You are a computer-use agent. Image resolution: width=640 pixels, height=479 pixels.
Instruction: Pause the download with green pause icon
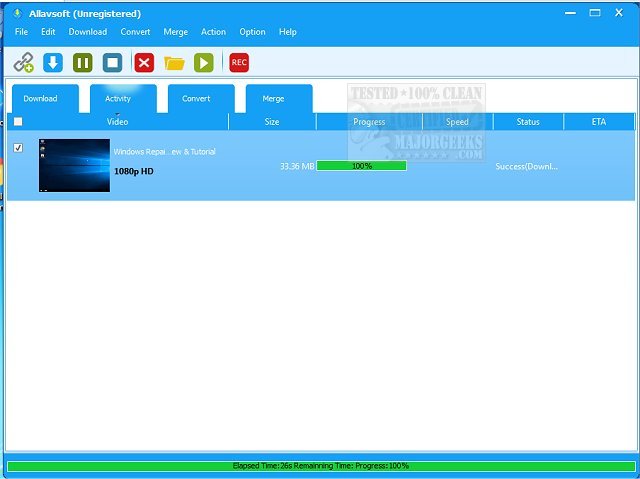(83, 62)
